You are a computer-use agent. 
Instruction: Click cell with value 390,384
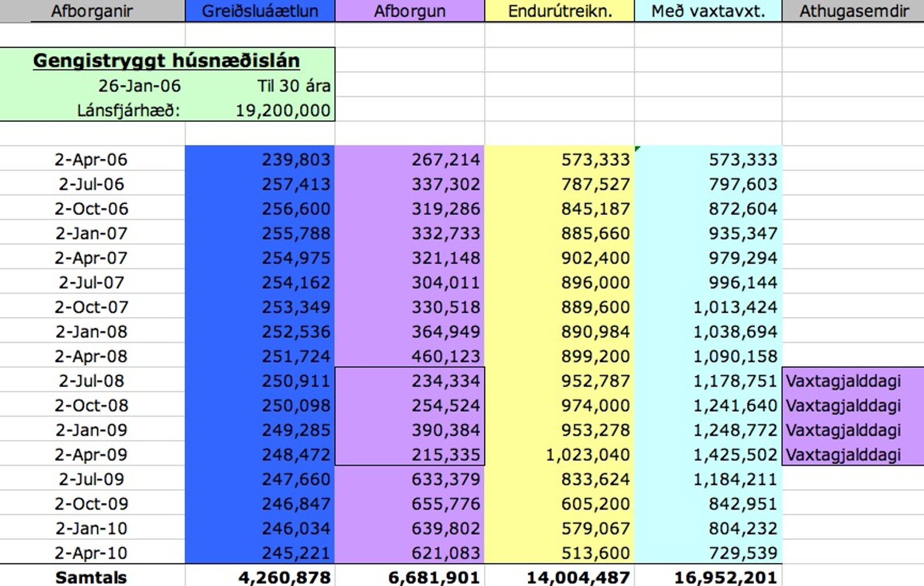pos(409,430)
